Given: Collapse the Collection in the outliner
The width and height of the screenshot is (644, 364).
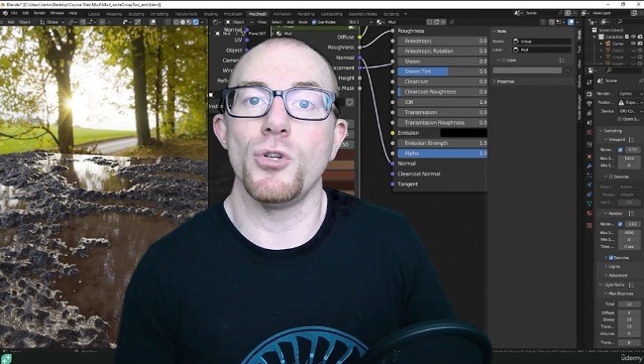Looking at the screenshot, I should [595, 37].
